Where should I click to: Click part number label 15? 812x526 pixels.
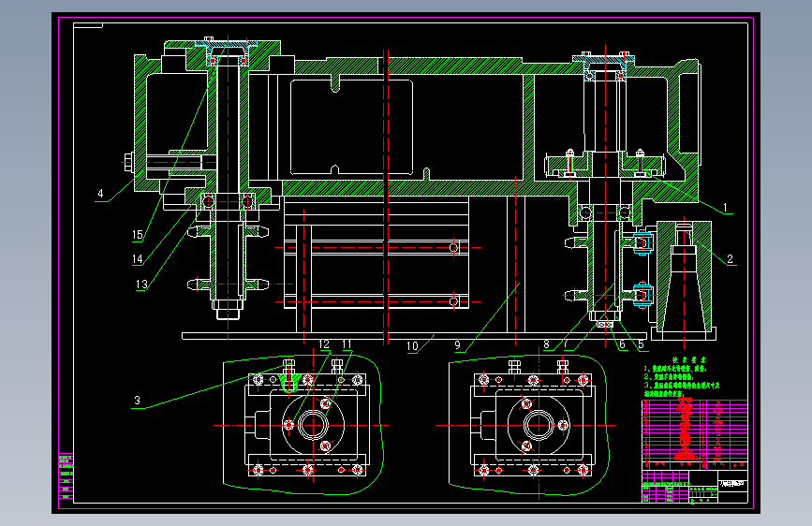pyautogui.click(x=138, y=235)
